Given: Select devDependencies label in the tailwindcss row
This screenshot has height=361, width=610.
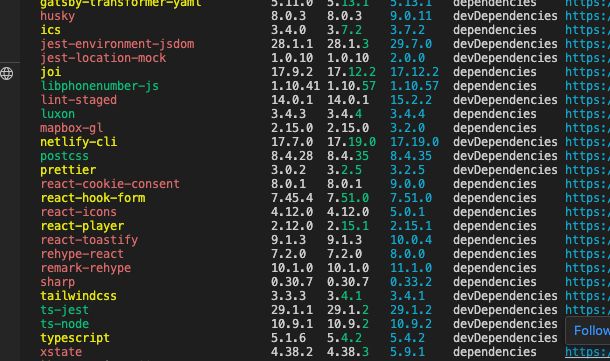Looking at the screenshot, I should pyautogui.click(x=505, y=296).
